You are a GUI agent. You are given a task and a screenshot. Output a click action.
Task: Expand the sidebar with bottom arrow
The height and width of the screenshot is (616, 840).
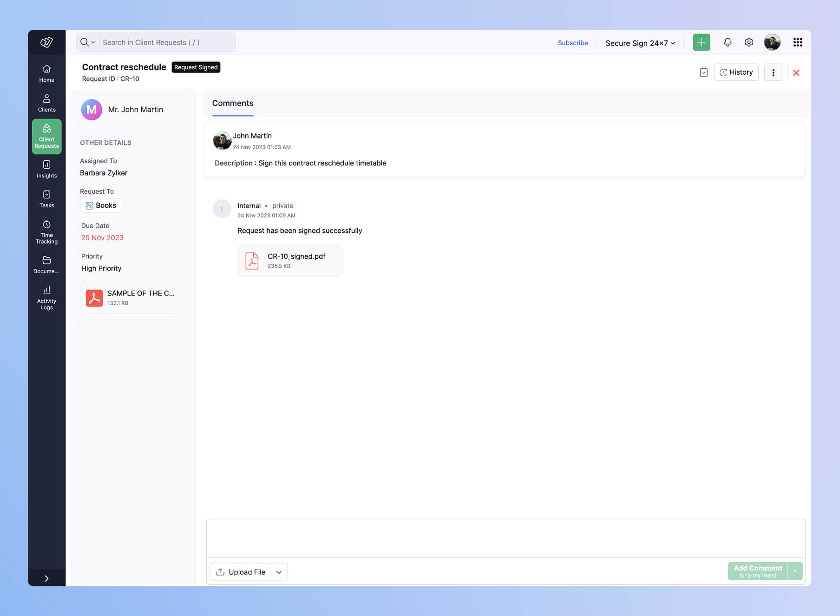(46, 578)
